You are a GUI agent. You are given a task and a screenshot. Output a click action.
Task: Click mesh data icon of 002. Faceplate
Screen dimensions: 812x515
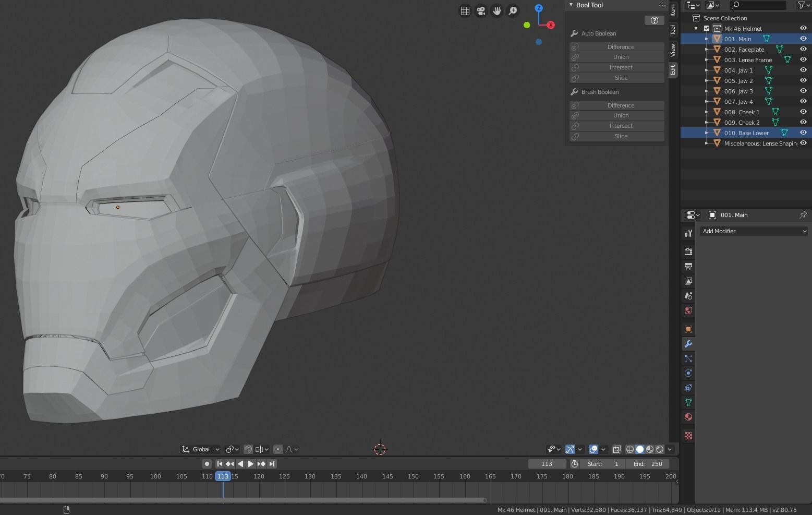pos(780,49)
